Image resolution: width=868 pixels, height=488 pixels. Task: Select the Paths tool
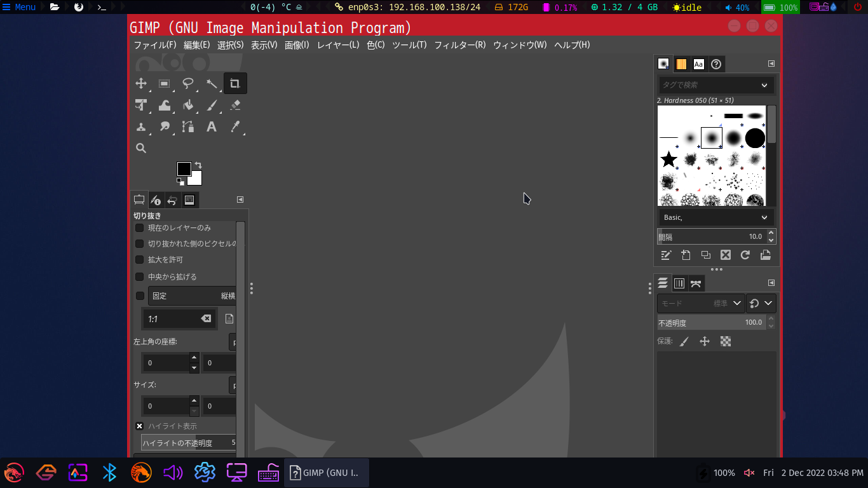(x=188, y=126)
